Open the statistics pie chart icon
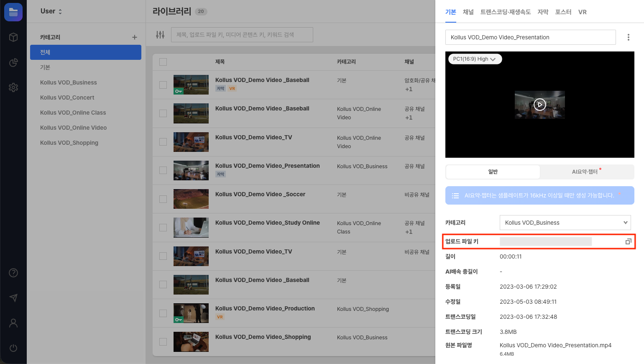644x364 pixels. [13, 62]
